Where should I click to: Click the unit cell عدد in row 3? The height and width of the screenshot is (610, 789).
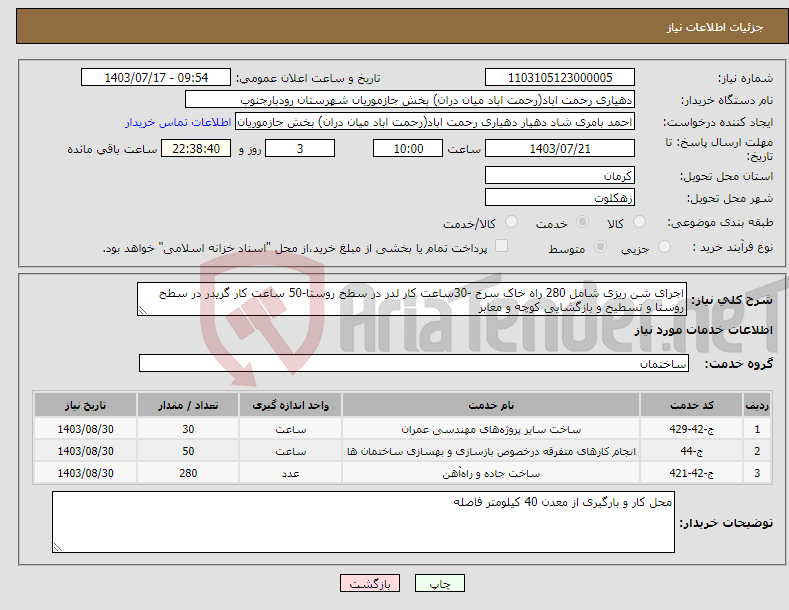click(290, 474)
